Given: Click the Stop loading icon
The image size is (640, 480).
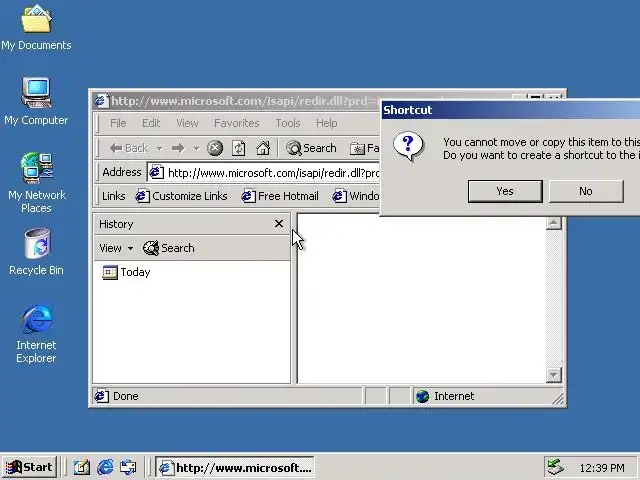Looking at the screenshot, I should pyautogui.click(x=215, y=148).
